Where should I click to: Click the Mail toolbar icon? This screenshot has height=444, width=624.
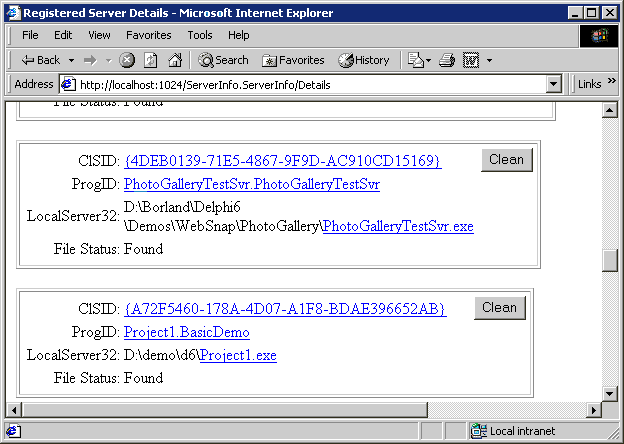pyautogui.click(x=416, y=60)
